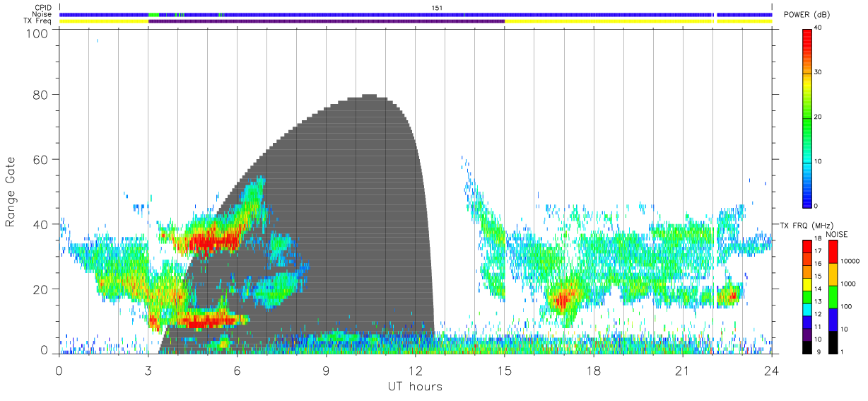Click the 40 label on power scale
The height and width of the screenshot is (401, 868).
pyautogui.click(x=818, y=28)
